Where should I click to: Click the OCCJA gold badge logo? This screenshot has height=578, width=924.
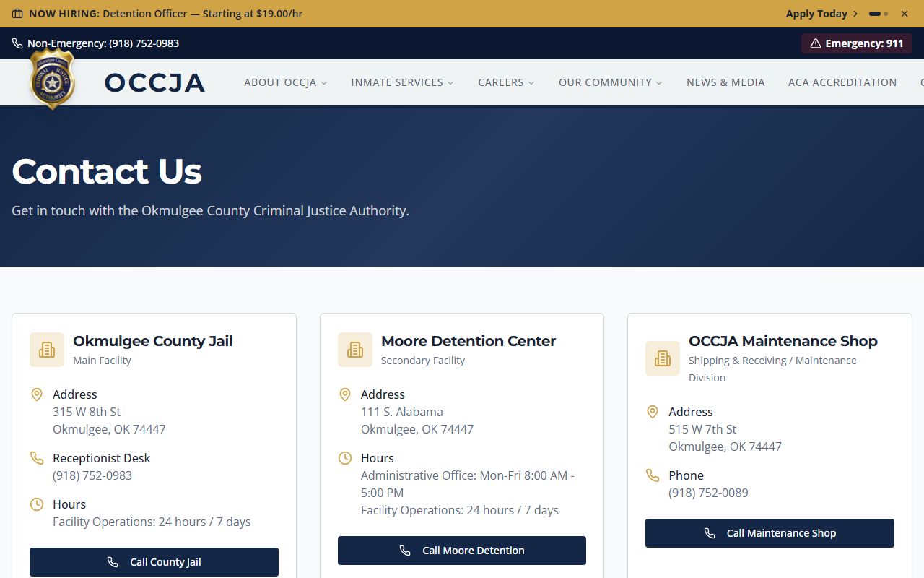coord(52,78)
